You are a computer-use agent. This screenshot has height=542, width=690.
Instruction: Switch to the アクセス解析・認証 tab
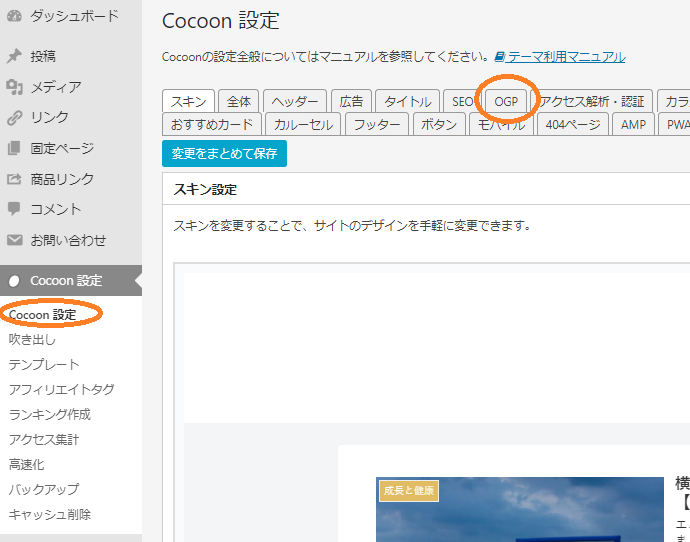pos(591,102)
